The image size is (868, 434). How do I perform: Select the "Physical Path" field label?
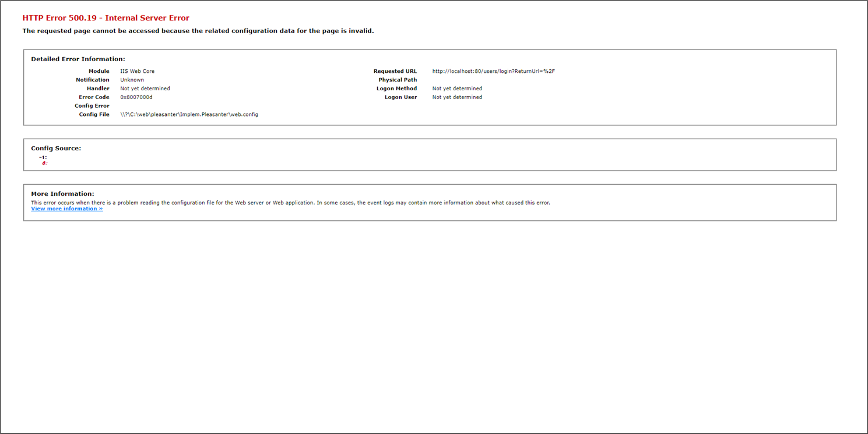coord(398,80)
